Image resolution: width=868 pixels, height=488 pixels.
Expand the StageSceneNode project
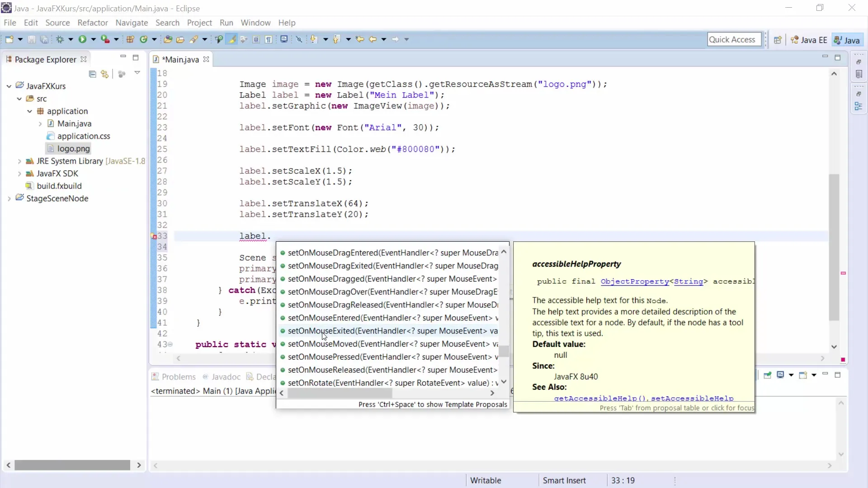coord(9,198)
